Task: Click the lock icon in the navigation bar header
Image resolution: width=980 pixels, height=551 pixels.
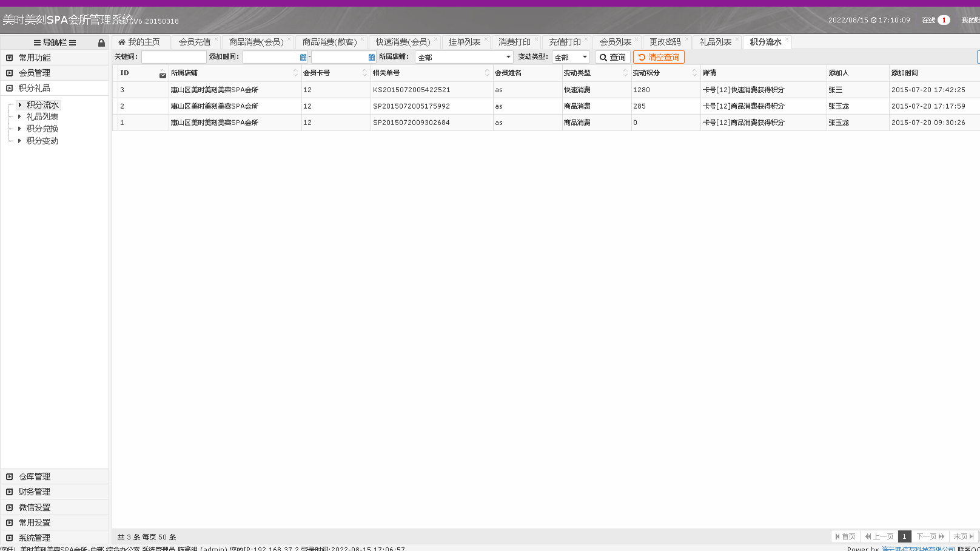Action: 101,42
